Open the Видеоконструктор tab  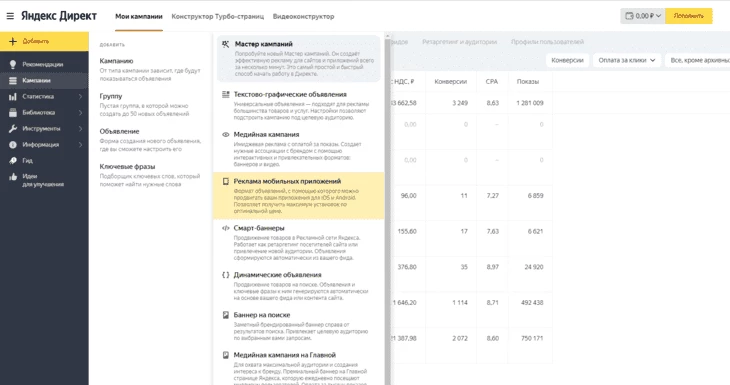click(304, 16)
